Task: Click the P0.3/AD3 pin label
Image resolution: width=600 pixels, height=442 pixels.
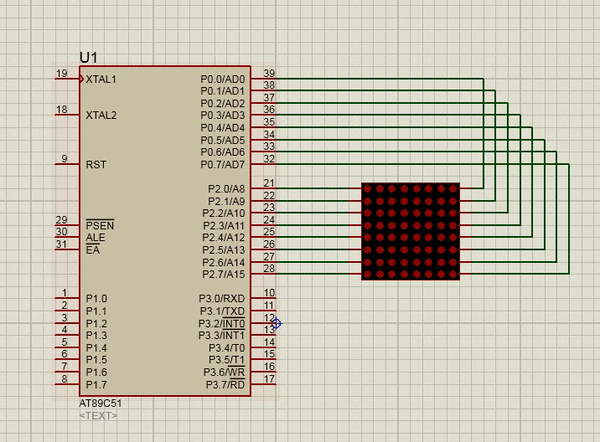Action: pyautogui.click(x=223, y=115)
